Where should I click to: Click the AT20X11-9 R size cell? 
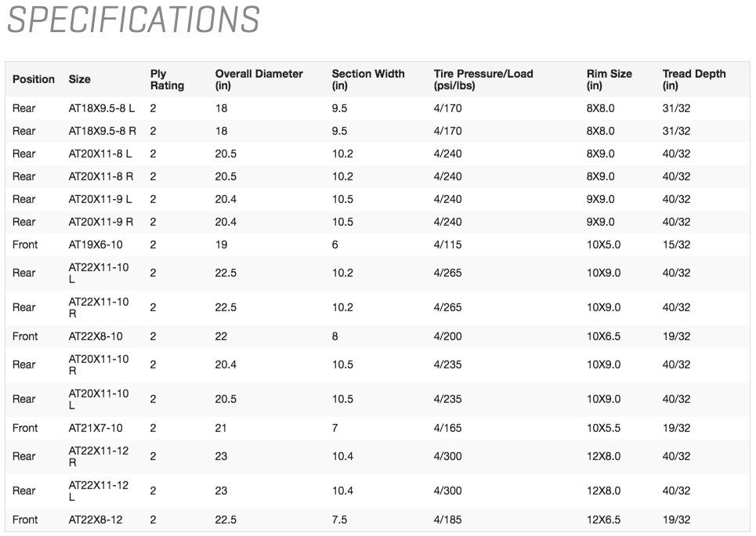click(x=101, y=222)
